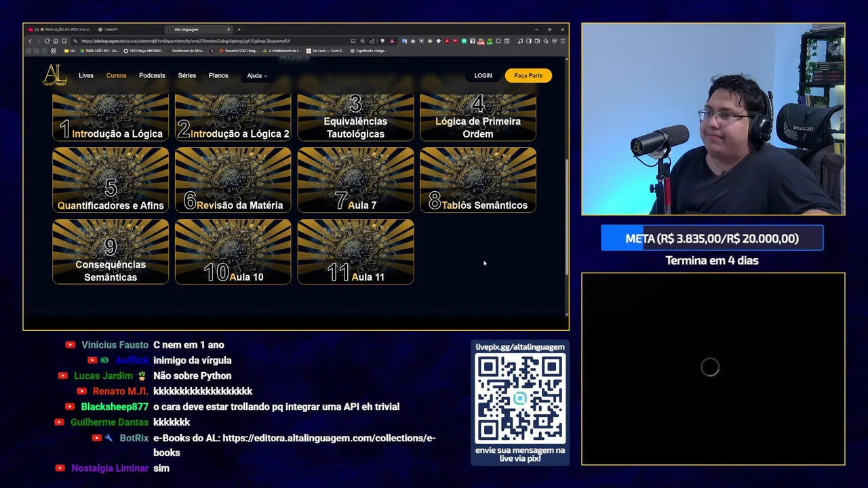This screenshot has width=868, height=488.
Task: Click the livepix QR code
Action: (520, 399)
